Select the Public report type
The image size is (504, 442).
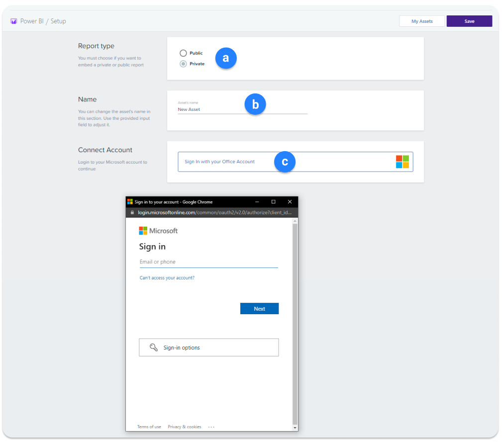coord(183,53)
